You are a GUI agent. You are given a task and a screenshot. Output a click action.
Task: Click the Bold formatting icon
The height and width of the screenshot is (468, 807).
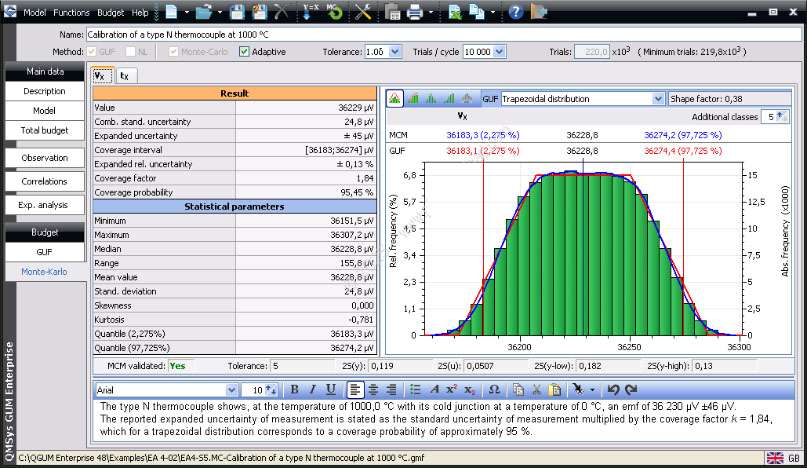pyautogui.click(x=295, y=389)
